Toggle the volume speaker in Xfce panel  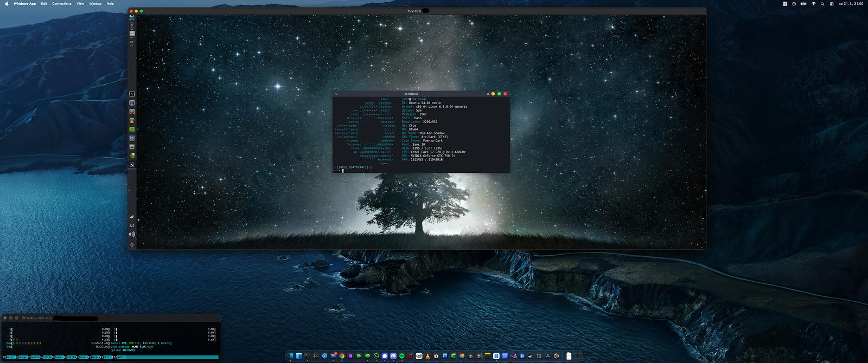coord(132,235)
